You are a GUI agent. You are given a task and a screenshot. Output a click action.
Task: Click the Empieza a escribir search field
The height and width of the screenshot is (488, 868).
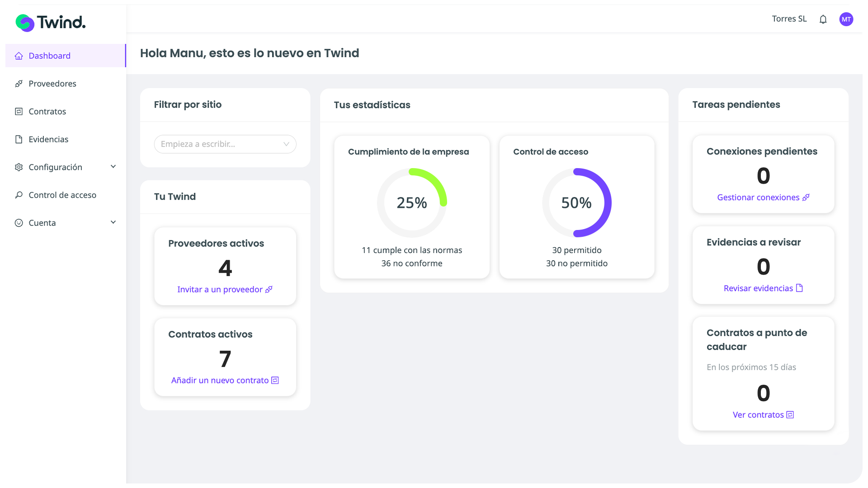[x=217, y=144]
